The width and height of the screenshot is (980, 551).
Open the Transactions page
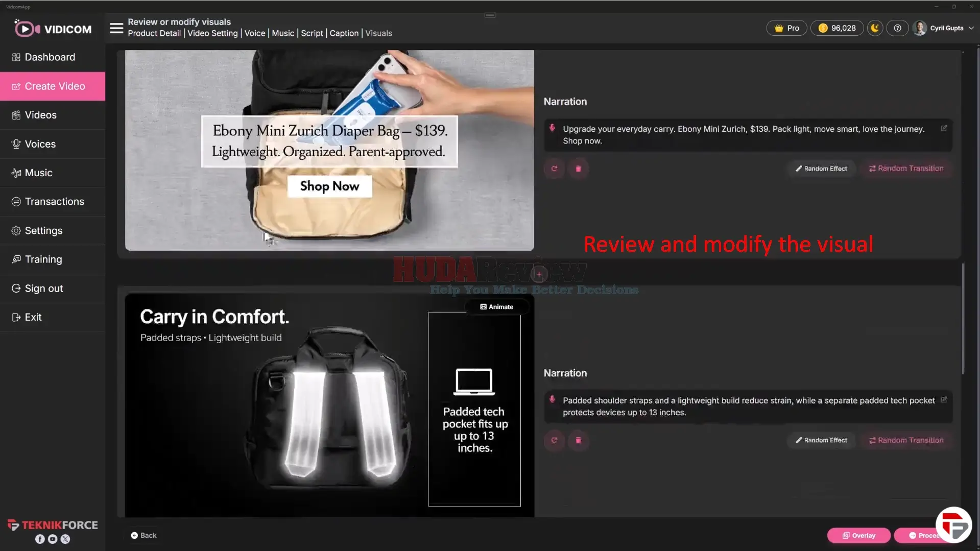(x=53, y=202)
